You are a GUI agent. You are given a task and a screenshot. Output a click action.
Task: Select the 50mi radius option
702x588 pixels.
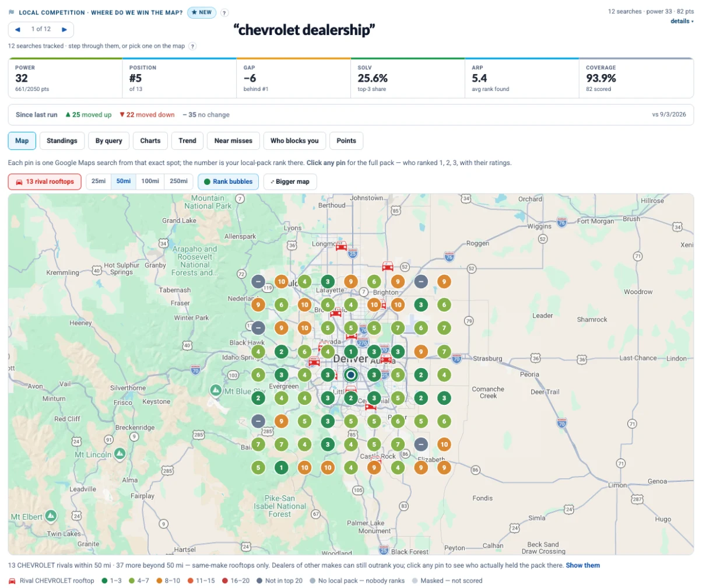click(123, 181)
